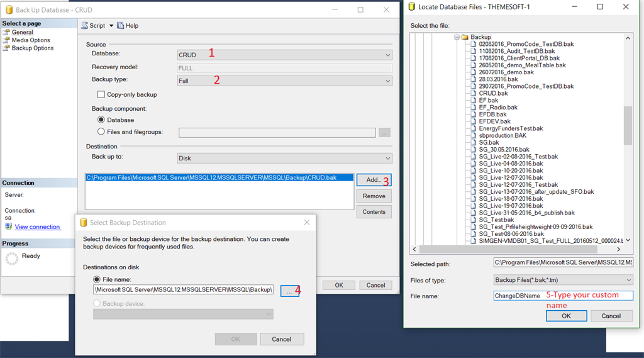Open the Files of type dropdown

click(563, 280)
